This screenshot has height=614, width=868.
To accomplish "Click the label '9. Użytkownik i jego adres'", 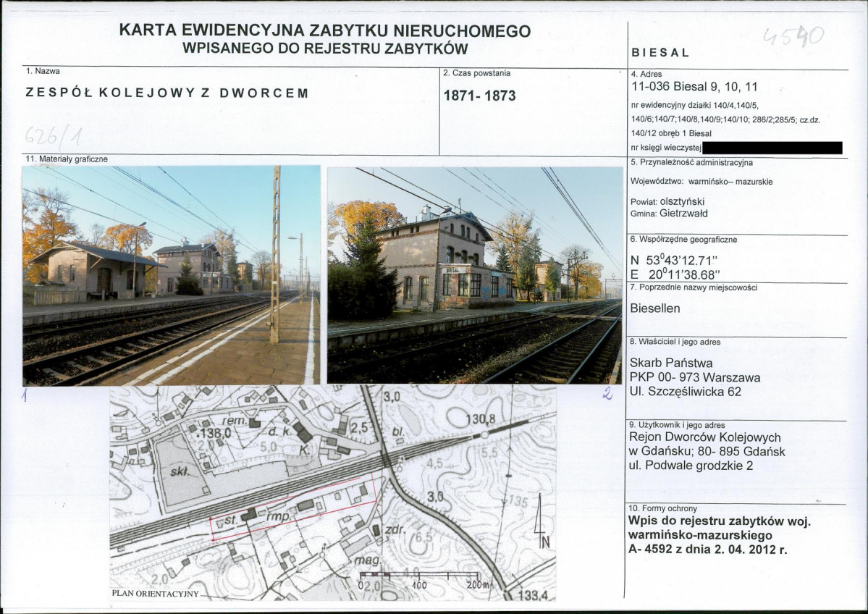I will (x=678, y=425).
